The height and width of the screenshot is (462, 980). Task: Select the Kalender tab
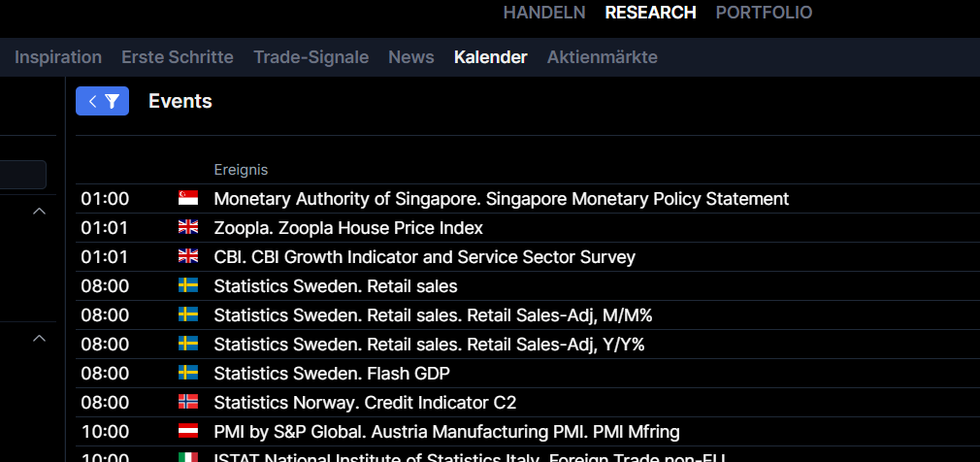(x=491, y=57)
